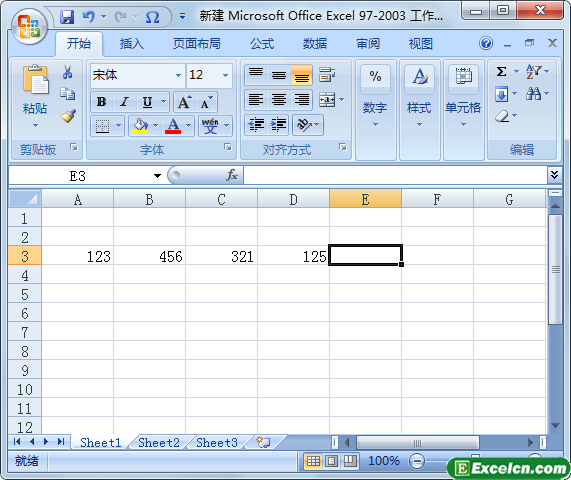Click the AutoSum sigma icon
Image resolution: width=571 pixels, height=480 pixels.
(x=501, y=72)
